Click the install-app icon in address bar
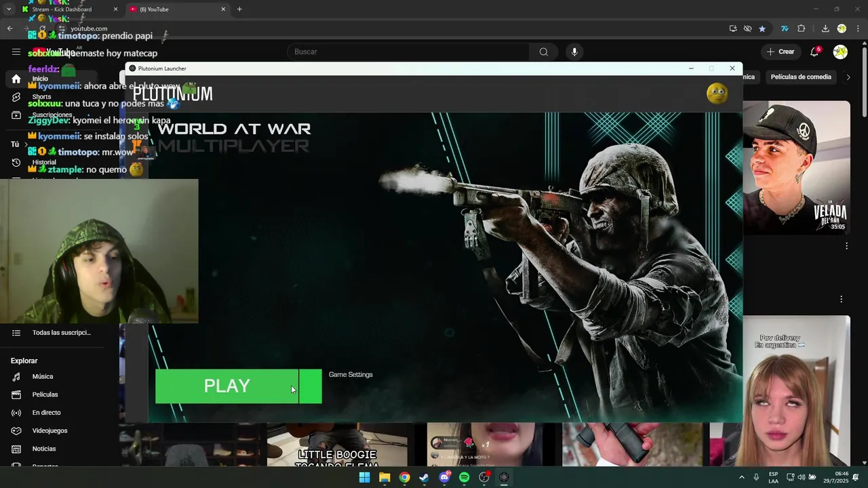The width and height of the screenshot is (868, 488). [733, 28]
